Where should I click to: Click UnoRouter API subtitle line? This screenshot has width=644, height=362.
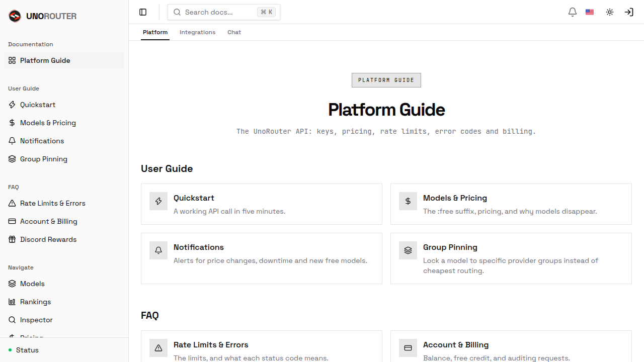(x=386, y=131)
